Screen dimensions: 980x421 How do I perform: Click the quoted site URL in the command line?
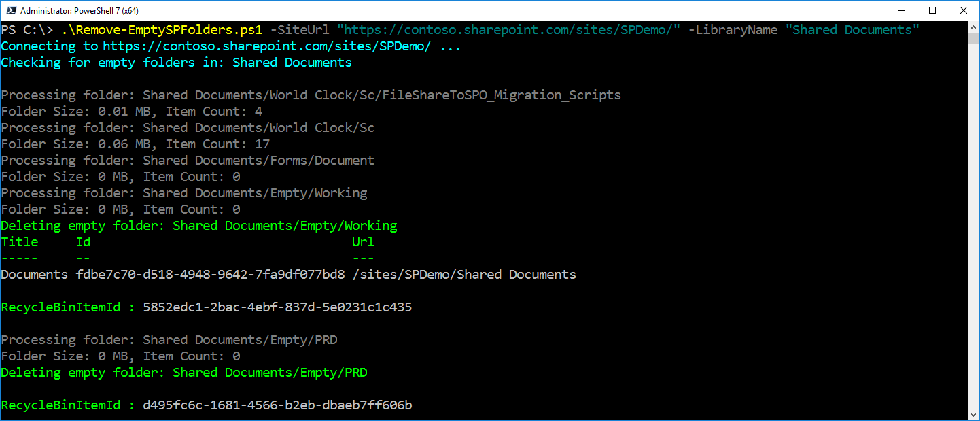[508, 30]
